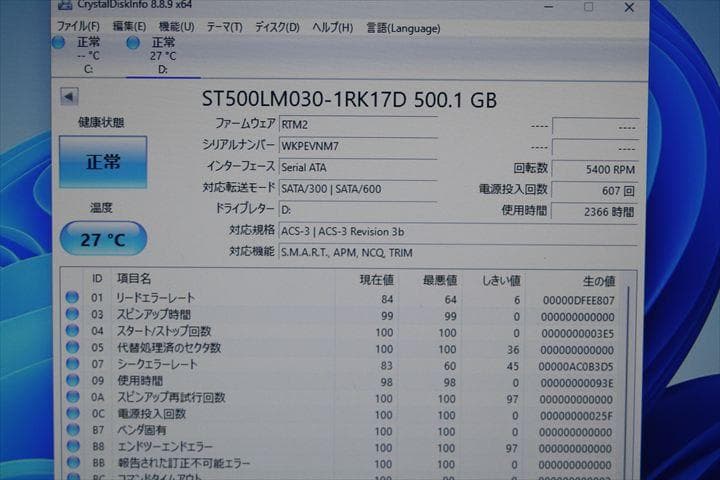Screen dimensions: 720x480
Task: Select the D: drive tab at 27 °C
Action: [163, 56]
